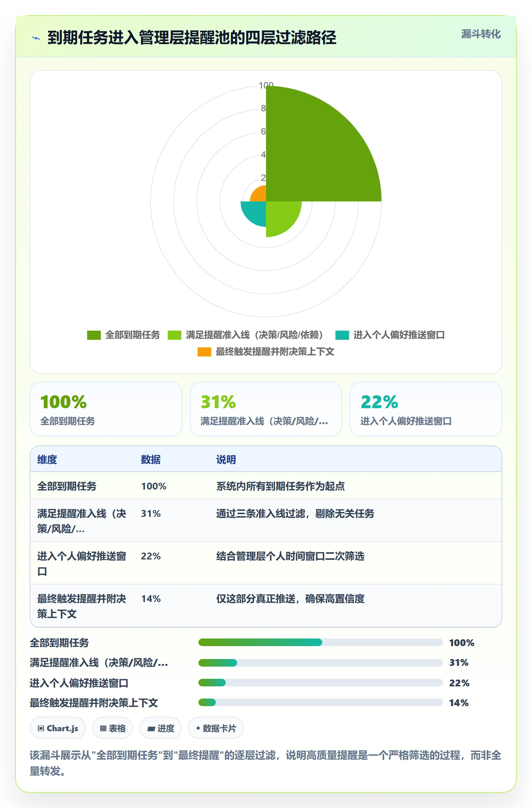Click table cell 结合管理层个人时间窗口二次筛选

290,556
